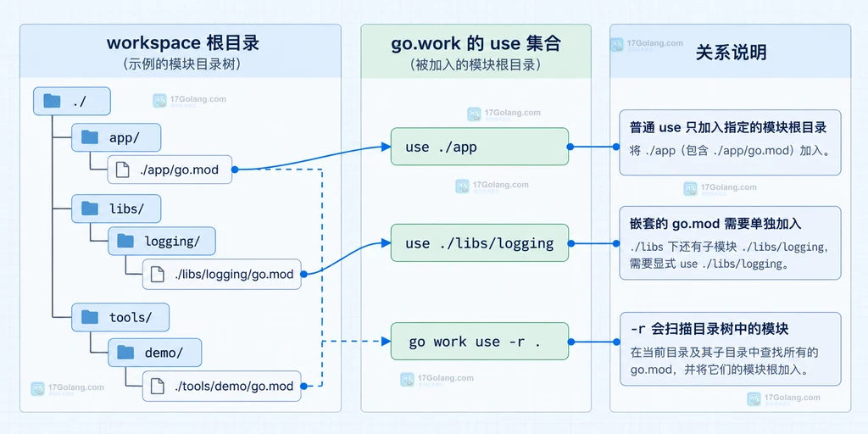The width and height of the screenshot is (868, 434).
Task: Click the use ./libs/logging box
Action: pos(480,243)
